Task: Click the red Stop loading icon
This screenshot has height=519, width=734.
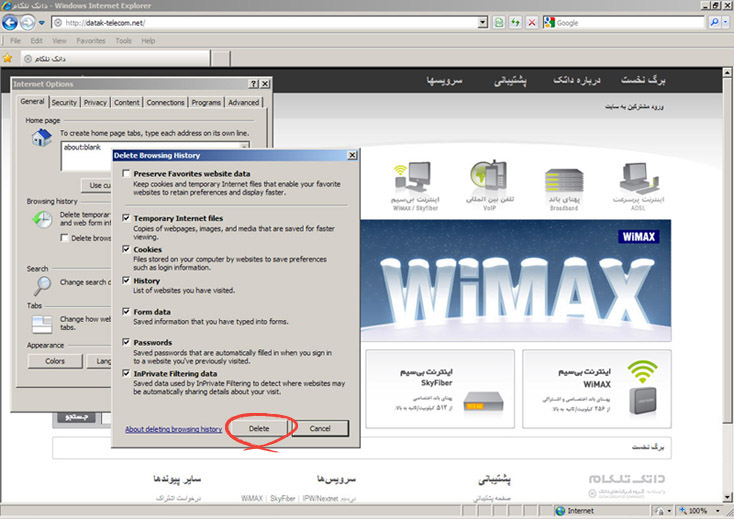Action: tap(532, 22)
